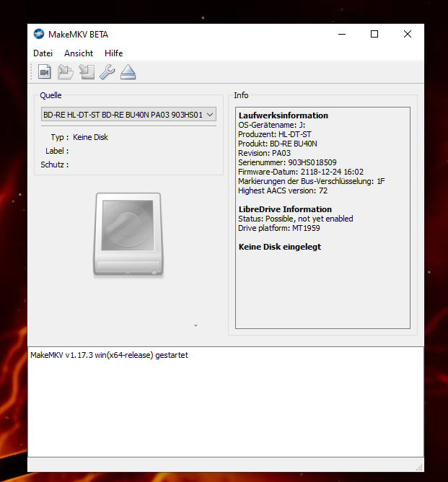Image resolution: width=448 pixels, height=482 pixels.
Task: Click the Open disc folder toolbar icon
Action: coord(65,72)
